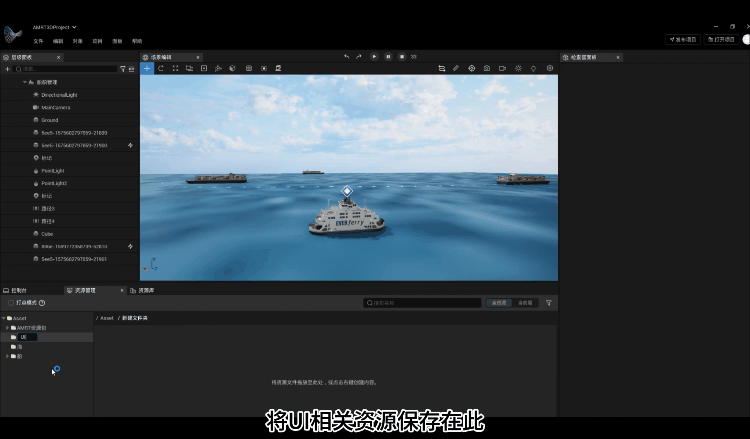Click the sun lighting icon in viewport toolbar
750x439 pixels.
518,68
